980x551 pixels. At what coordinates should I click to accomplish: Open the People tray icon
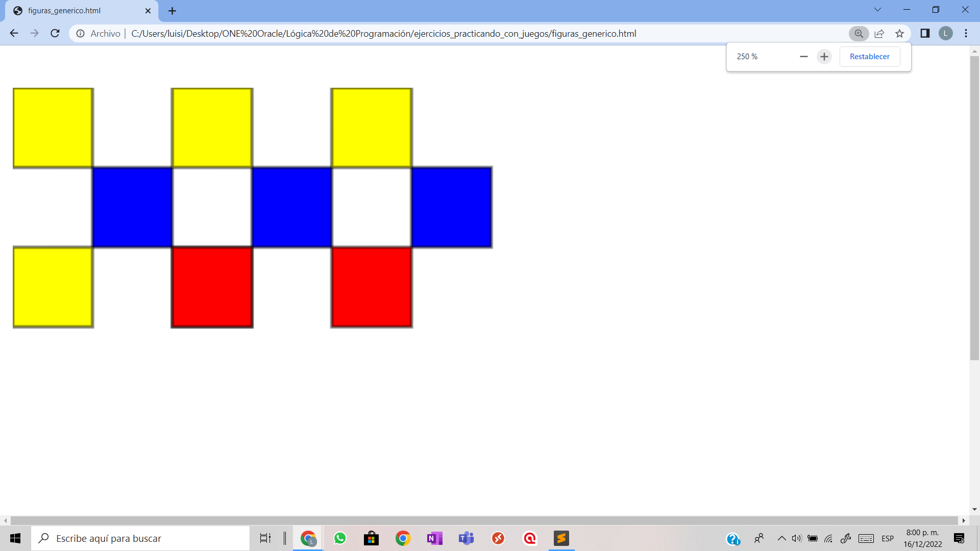[x=759, y=538]
